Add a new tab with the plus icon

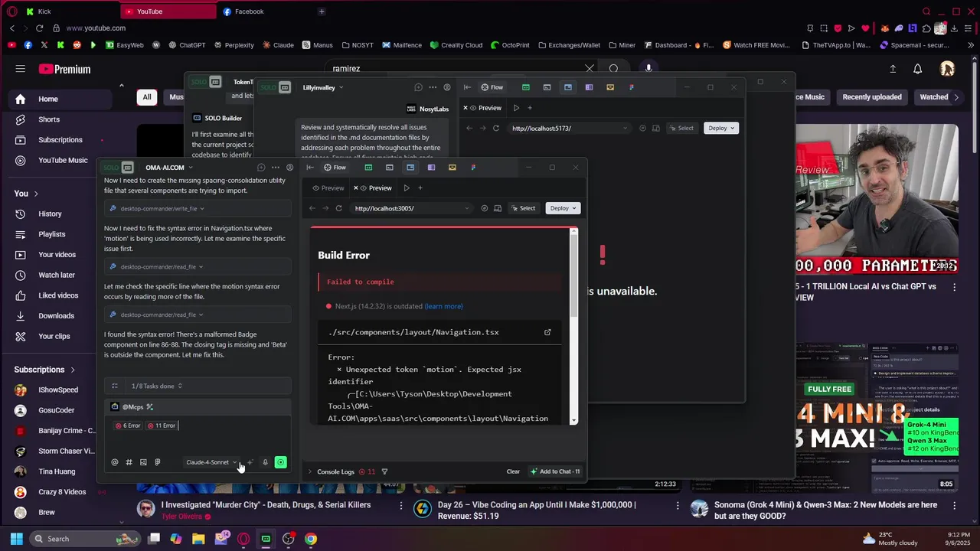pos(420,187)
